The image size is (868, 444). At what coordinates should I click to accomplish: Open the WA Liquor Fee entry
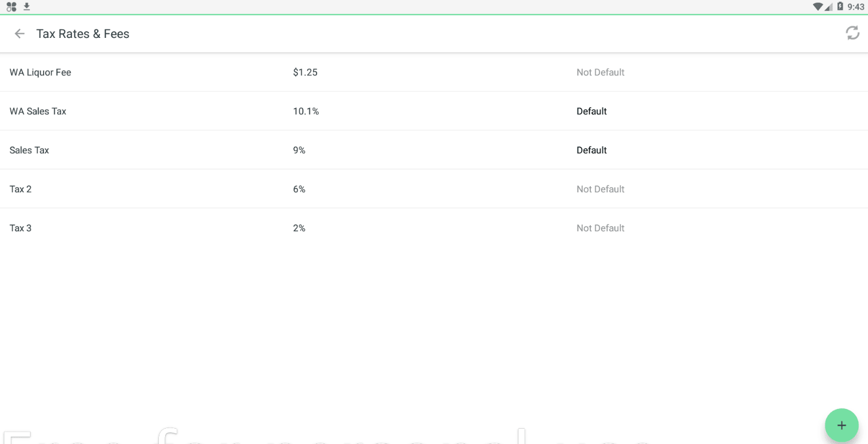[x=434, y=72]
